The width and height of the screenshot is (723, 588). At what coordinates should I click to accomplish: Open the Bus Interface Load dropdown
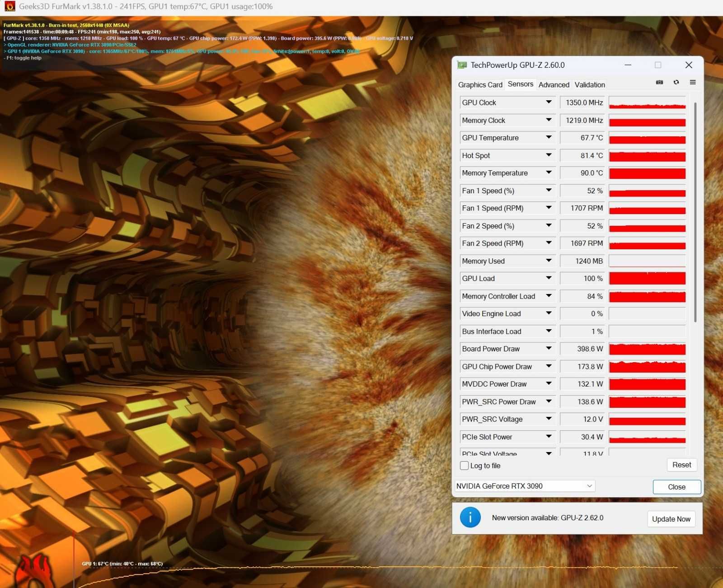549,331
